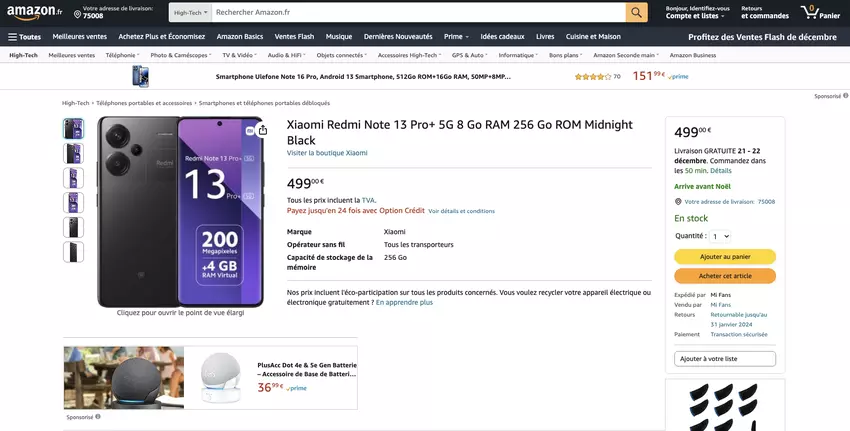Open the Toutes hamburger menu
Image resolution: width=850 pixels, height=431 pixels.
pos(25,37)
